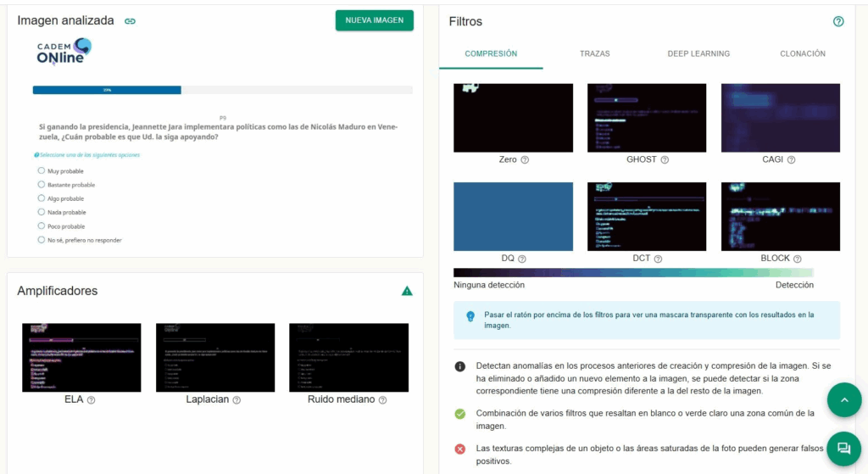This screenshot has width=868, height=474.
Task: Open the Filtros help question icon
Action: [838, 21]
